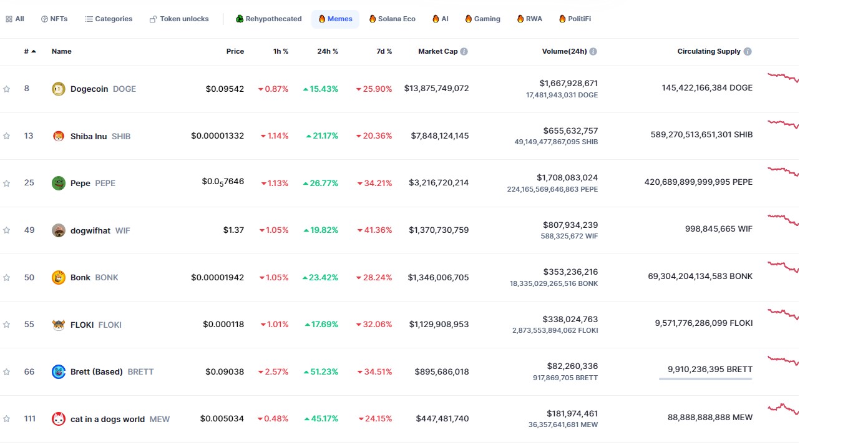
Task: Open cat in a dogs world page
Action: 120,419
